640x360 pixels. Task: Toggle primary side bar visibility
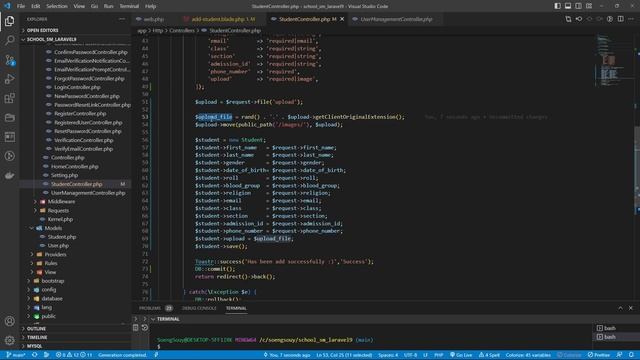(558, 6)
